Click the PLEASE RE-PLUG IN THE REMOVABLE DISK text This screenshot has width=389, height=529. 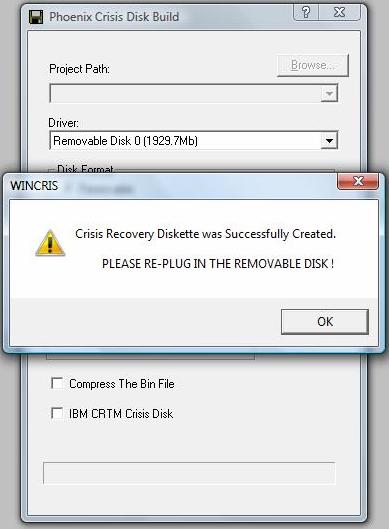coord(218,263)
